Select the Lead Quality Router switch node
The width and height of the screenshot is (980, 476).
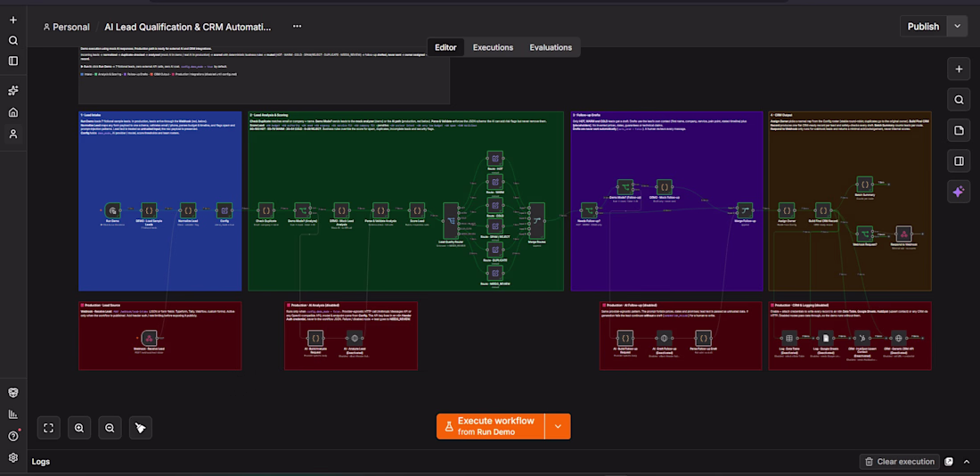click(451, 220)
